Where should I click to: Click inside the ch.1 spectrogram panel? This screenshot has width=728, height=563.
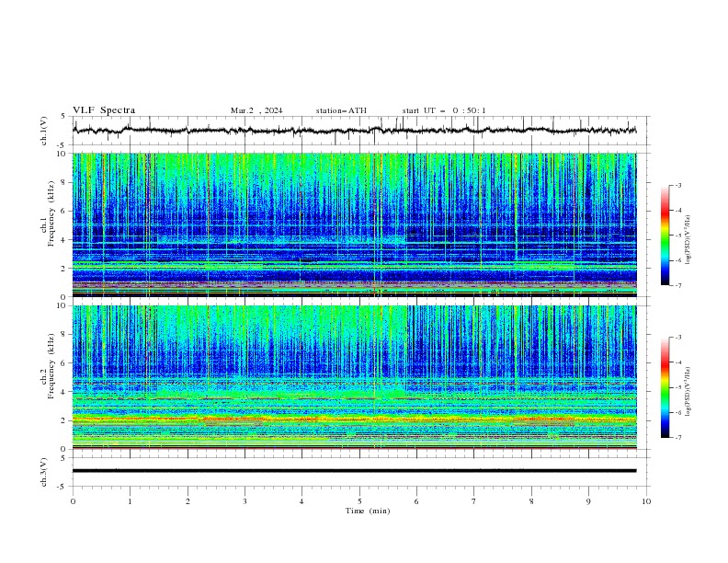point(354,224)
